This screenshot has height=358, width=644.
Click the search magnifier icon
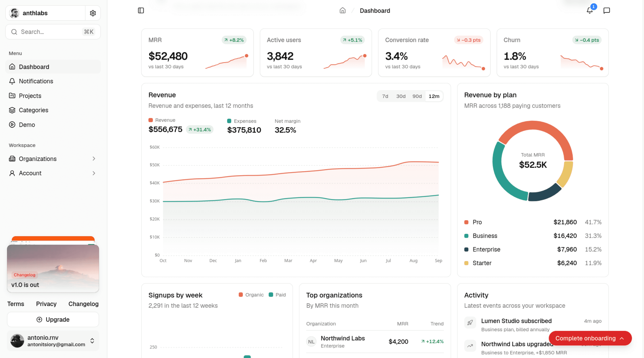pos(14,32)
